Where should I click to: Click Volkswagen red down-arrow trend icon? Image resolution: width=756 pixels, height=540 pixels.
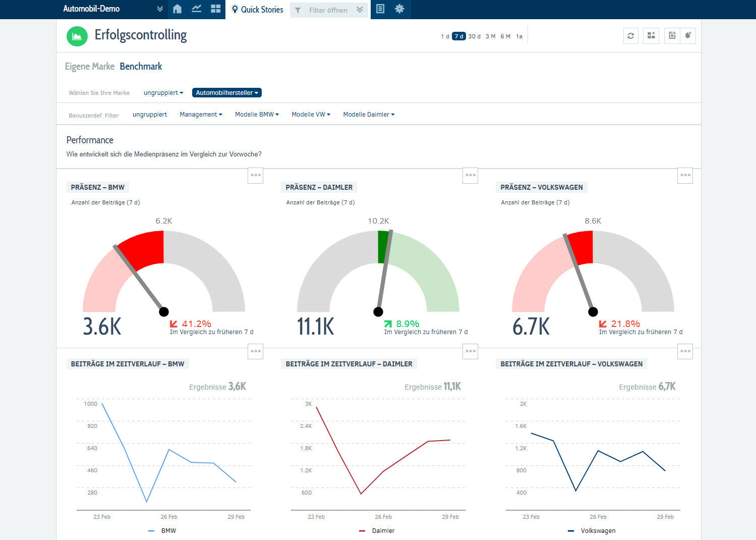tap(603, 324)
